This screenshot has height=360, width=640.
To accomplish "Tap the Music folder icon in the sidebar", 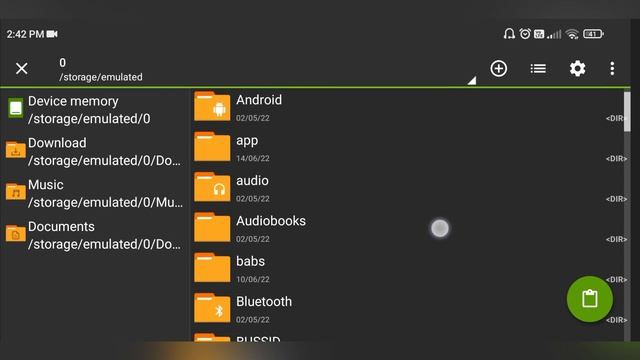I will click(x=16, y=191).
